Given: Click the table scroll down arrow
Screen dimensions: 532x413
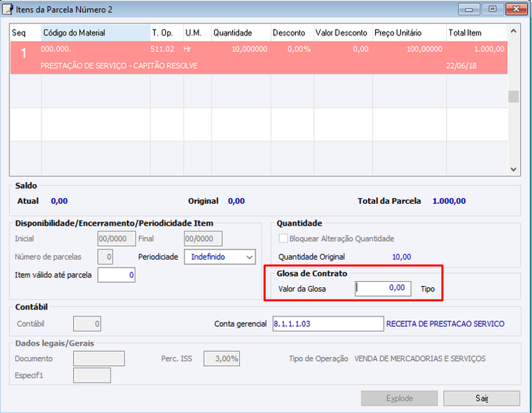Looking at the screenshot, I should [x=514, y=169].
